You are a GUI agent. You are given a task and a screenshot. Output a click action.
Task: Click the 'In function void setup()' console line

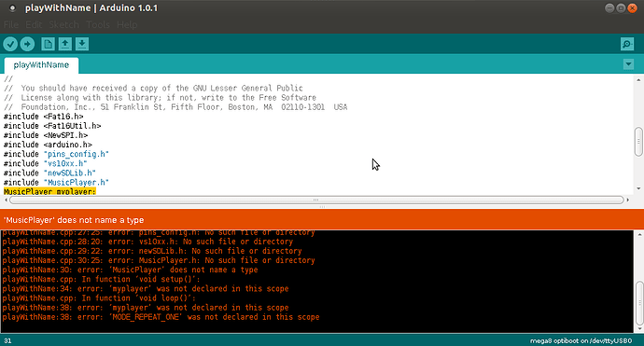101,280
